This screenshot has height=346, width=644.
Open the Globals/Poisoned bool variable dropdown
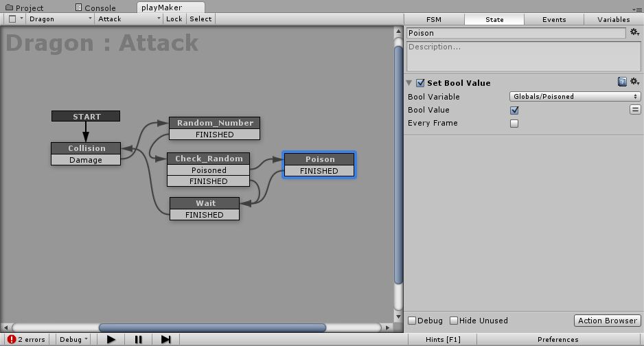575,96
